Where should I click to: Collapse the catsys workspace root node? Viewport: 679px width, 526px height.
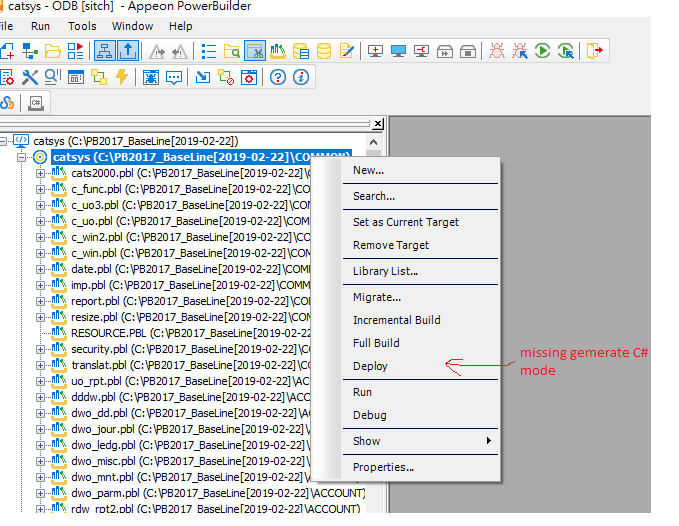click(6, 142)
